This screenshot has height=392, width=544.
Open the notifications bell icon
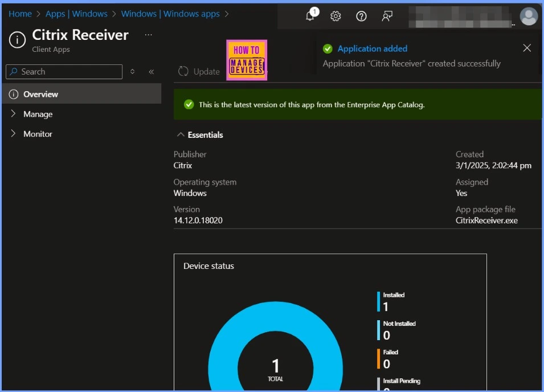tap(310, 15)
